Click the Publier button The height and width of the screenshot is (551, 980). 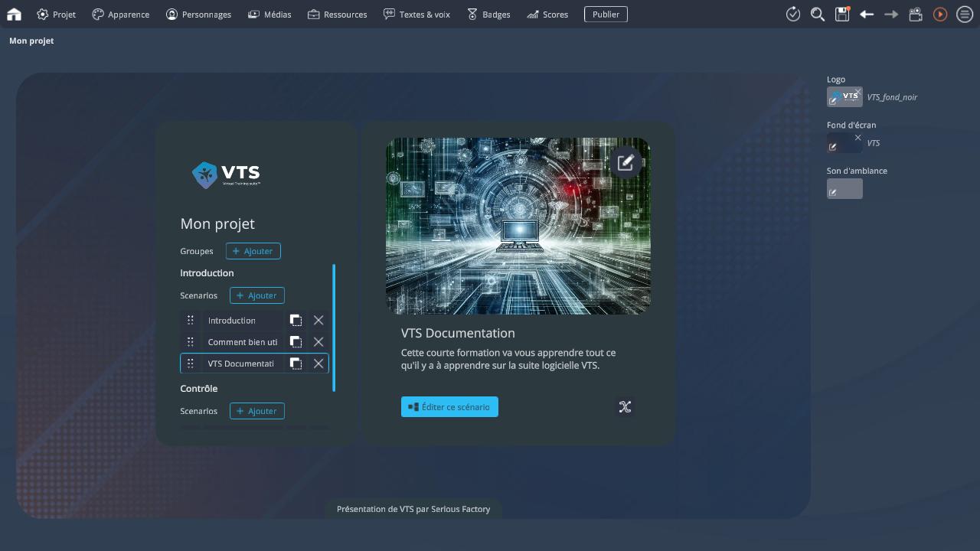tap(606, 14)
